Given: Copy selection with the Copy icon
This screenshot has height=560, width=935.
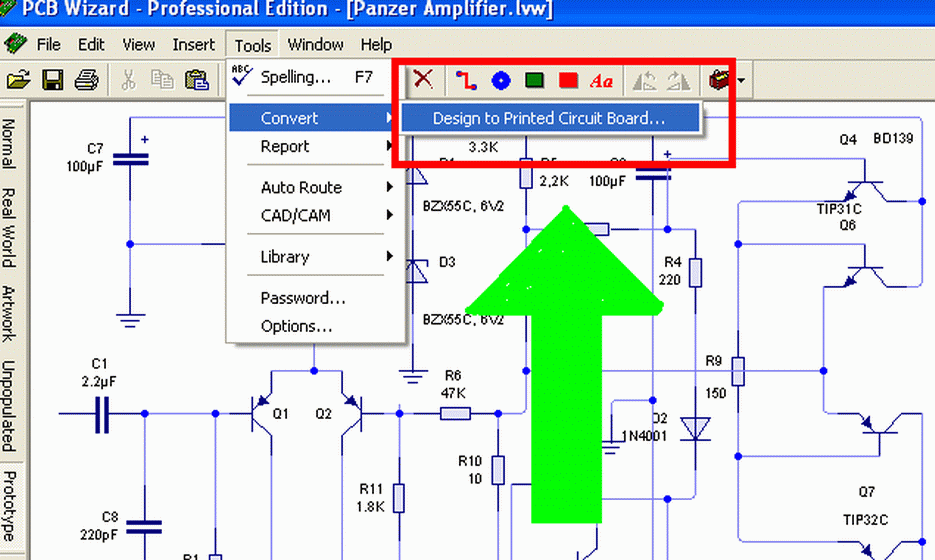Looking at the screenshot, I should click(x=162, y=80).
